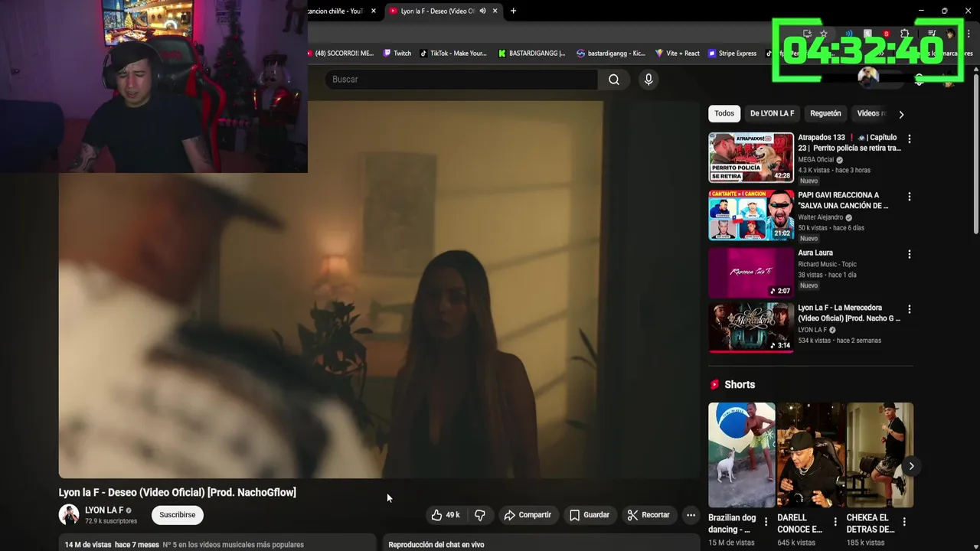
Task: Mute audio on the Lyon la F tab
Action: [x=482, y=11]
